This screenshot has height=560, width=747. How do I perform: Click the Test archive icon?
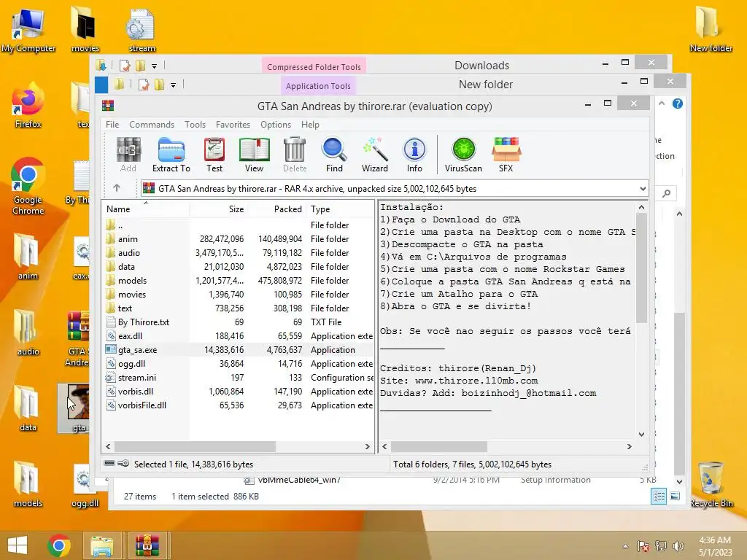214,155
